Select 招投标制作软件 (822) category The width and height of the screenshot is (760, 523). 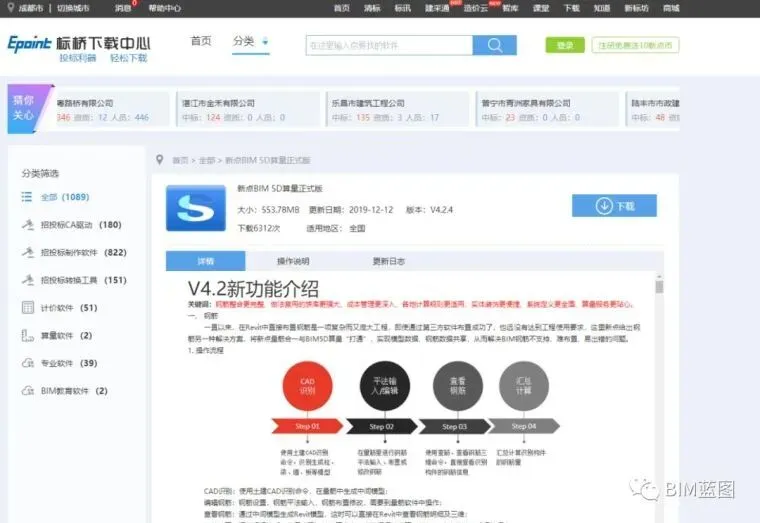click(83, 253)
